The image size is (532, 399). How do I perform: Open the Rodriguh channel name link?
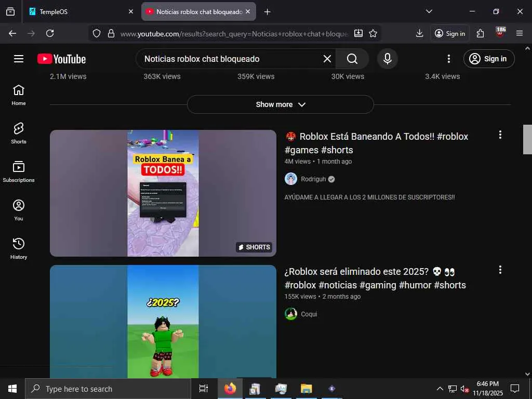[x=313, y=179]
